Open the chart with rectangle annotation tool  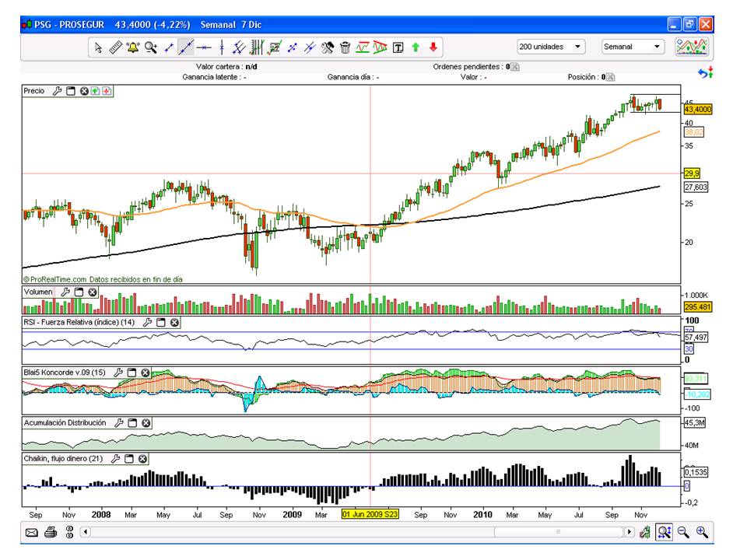coord(275,47)
